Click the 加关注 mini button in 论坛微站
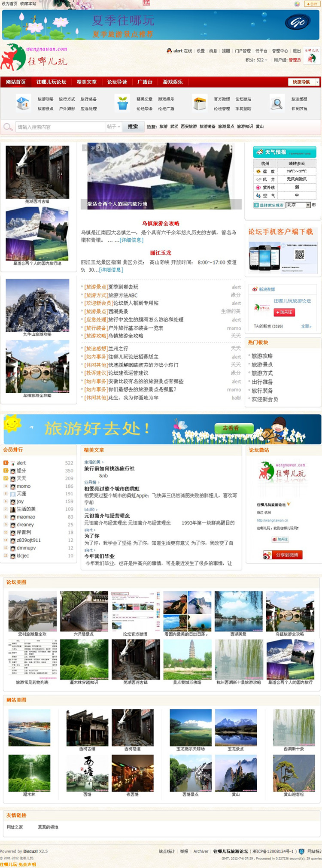The height and width of the screenshot is (868, 322). [x=280, y=539]
